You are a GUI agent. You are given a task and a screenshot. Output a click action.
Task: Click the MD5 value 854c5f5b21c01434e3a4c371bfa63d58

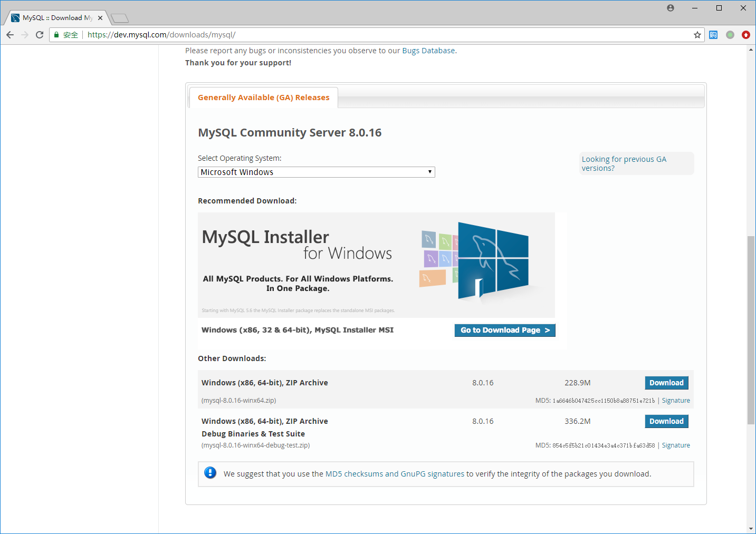[x=604, y=446]
